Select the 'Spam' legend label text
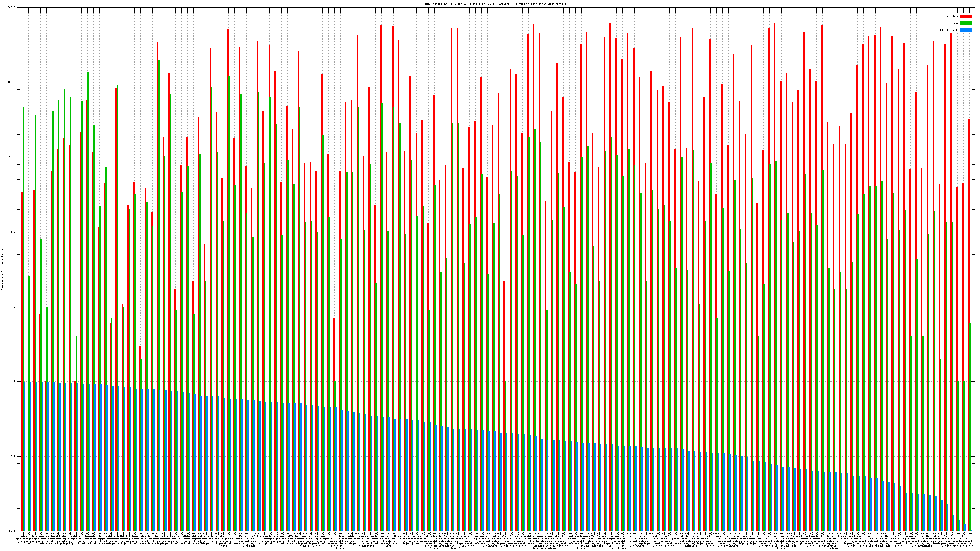 coord(956,23)
